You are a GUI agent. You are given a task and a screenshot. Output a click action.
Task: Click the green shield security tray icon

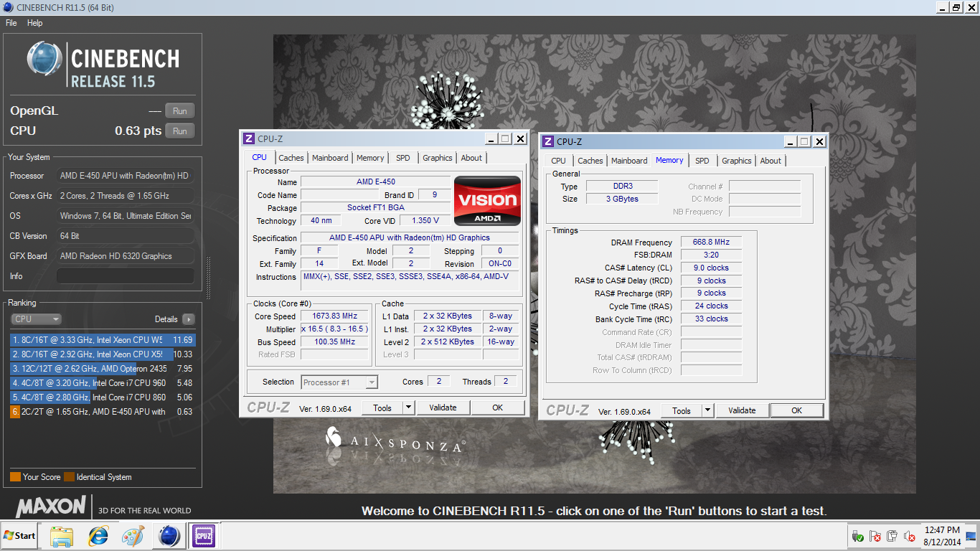point(857,536)
